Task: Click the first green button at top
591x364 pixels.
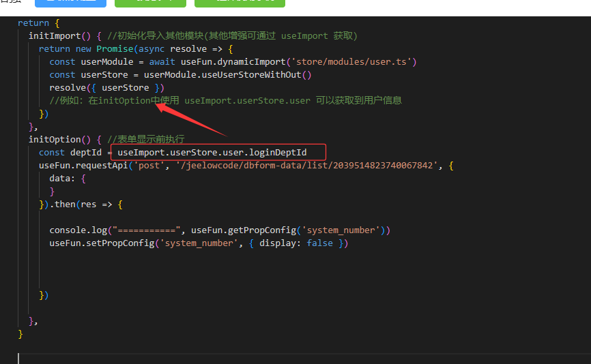Action: pos(149,3)
